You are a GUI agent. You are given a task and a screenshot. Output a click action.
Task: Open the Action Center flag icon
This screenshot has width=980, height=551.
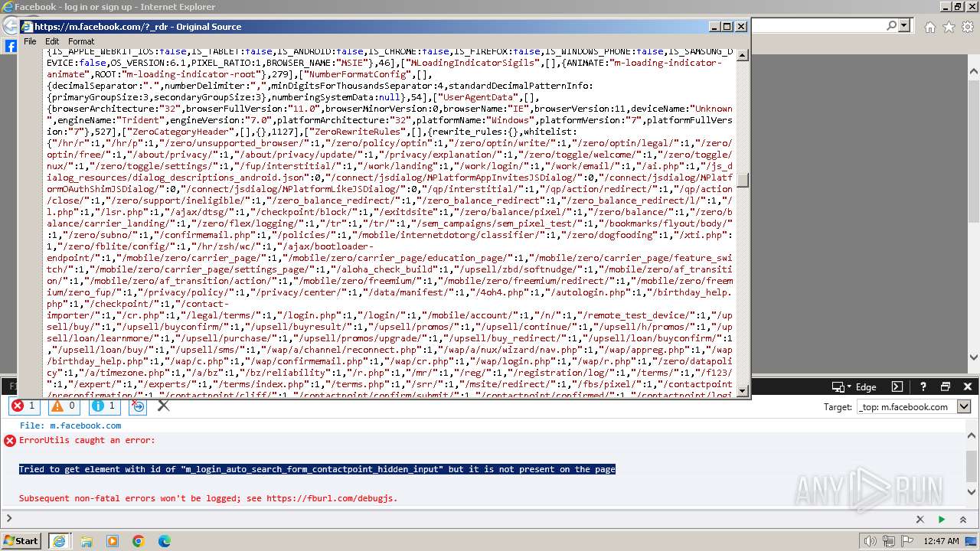(x=906, y=541)
